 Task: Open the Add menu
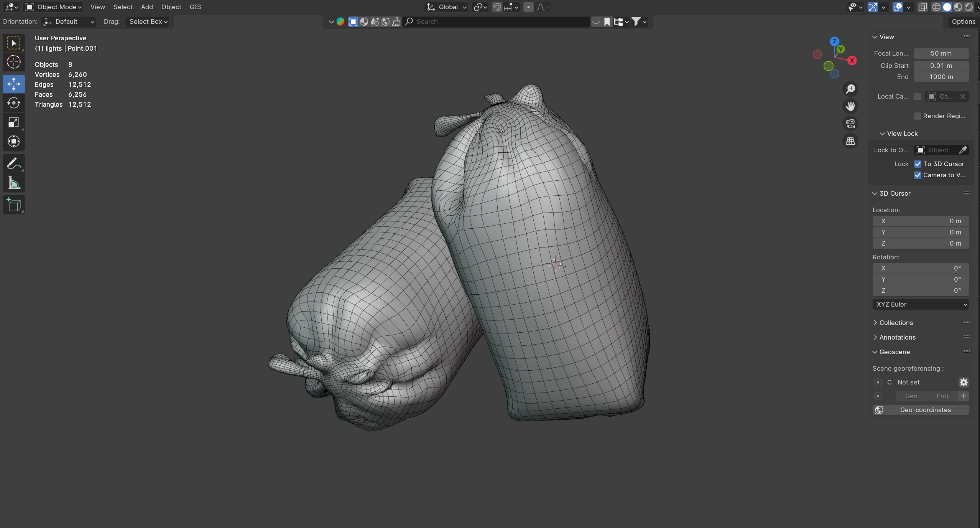[x=146, y=7]
